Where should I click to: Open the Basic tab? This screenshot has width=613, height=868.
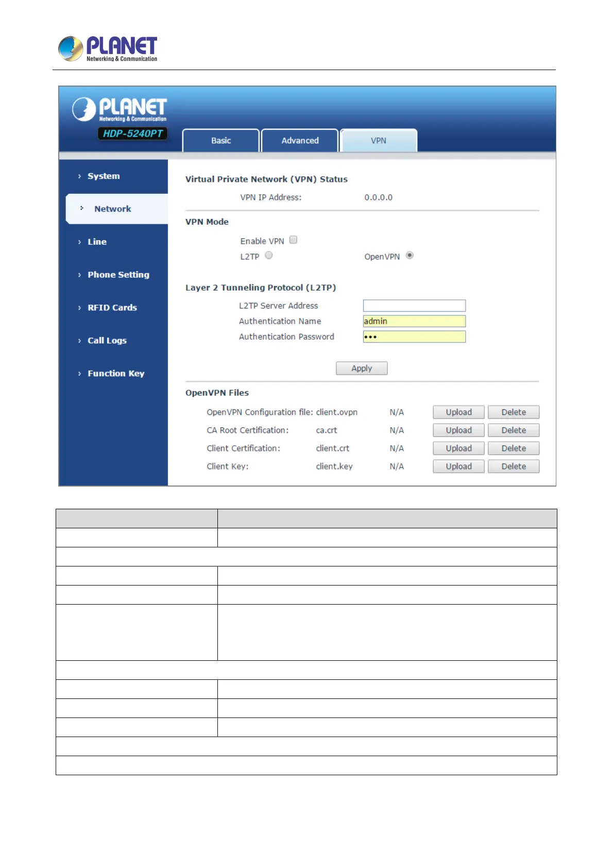[221, 141]
